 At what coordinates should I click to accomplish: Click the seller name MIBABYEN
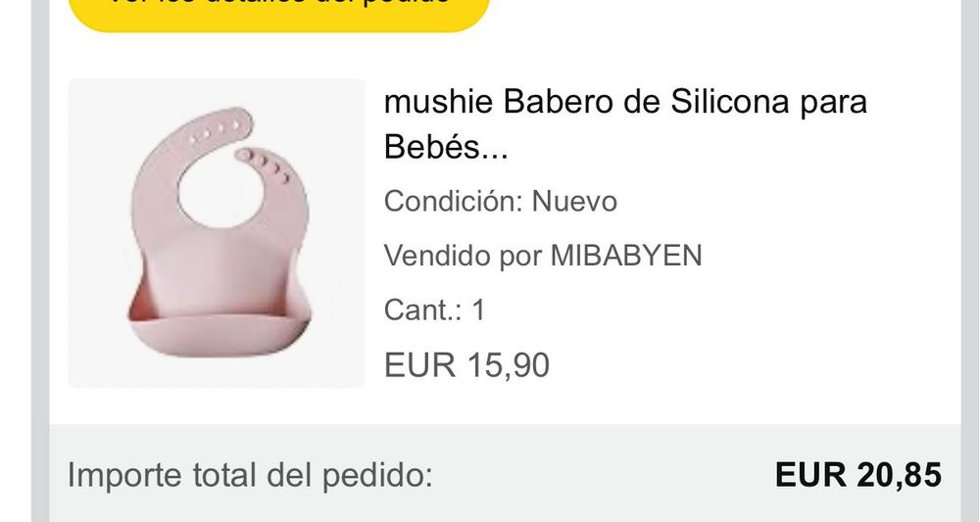click(625, 256)
